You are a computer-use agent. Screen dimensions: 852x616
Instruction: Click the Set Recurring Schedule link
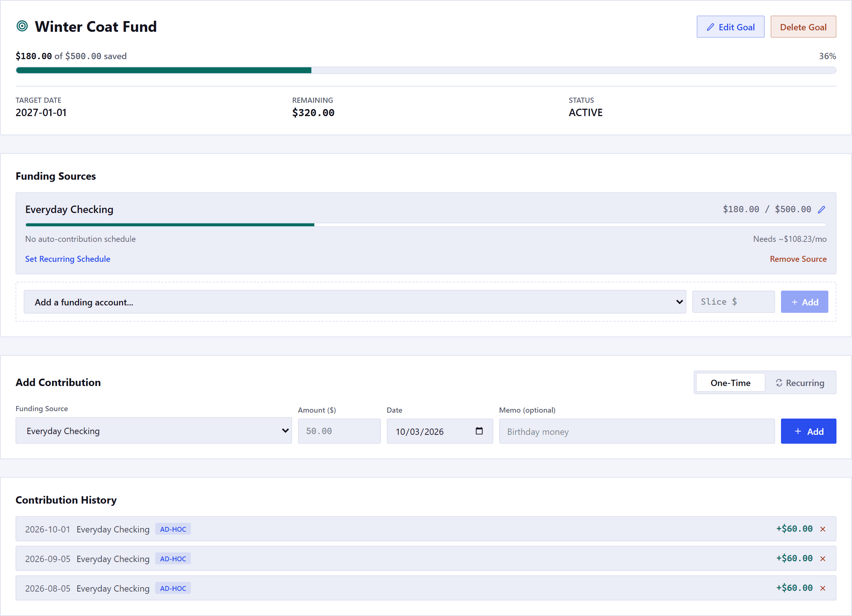click(x=68, y=259)
